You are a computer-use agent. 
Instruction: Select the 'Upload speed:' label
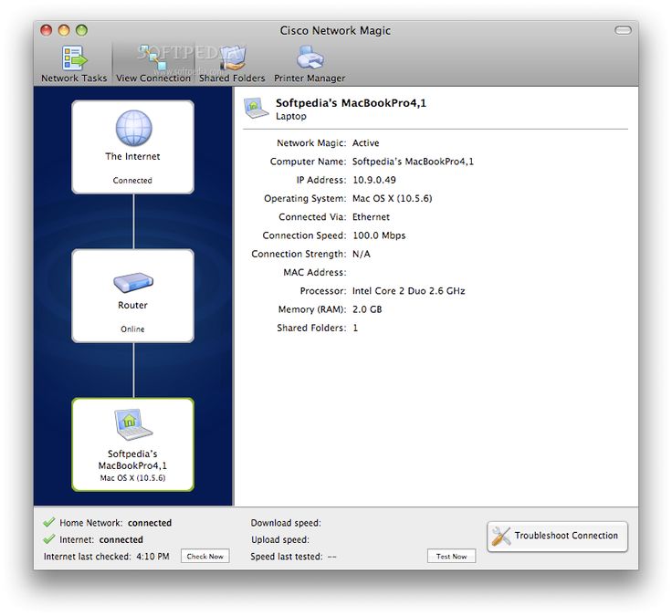click(x=280, y=539)
